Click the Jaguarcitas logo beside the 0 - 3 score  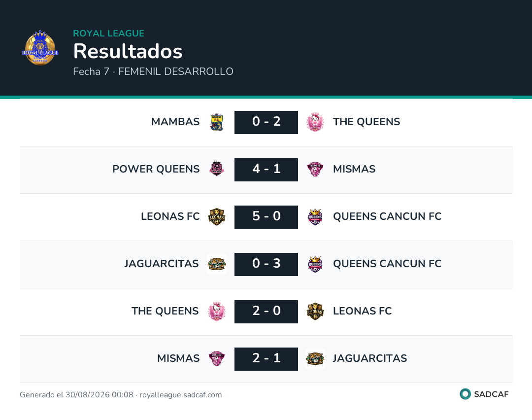pyautogui.click(x=217, y=264)
